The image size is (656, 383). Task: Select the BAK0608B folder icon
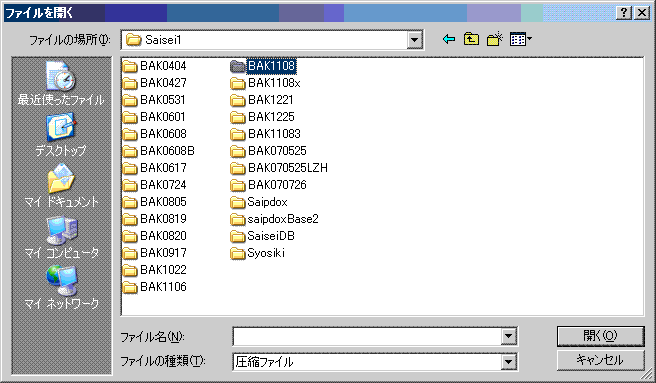(130, 151)
